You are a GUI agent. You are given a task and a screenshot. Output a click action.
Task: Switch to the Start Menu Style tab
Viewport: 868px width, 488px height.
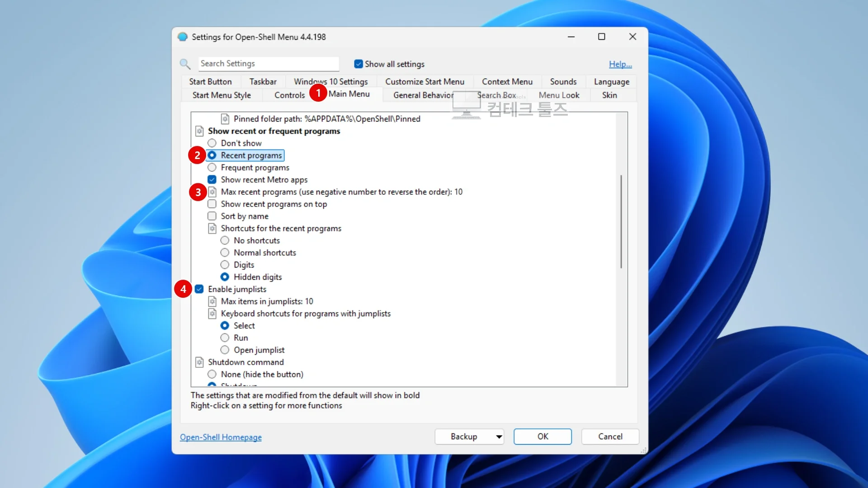pos(222,95)
